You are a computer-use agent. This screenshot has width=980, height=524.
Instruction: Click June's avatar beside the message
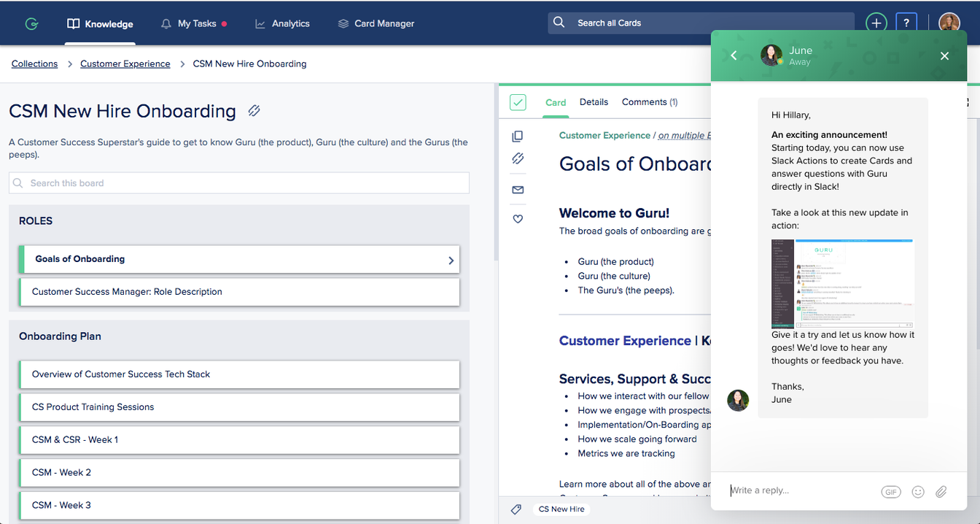tap(738, 401)
